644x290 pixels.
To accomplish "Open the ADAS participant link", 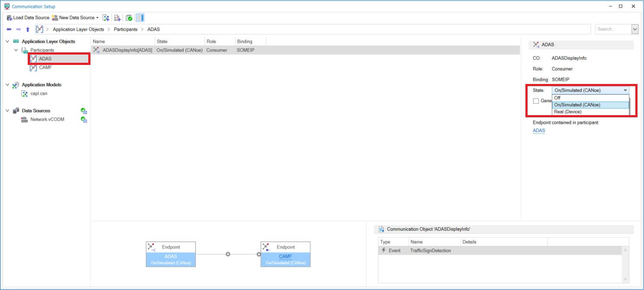I will [539, 130].
